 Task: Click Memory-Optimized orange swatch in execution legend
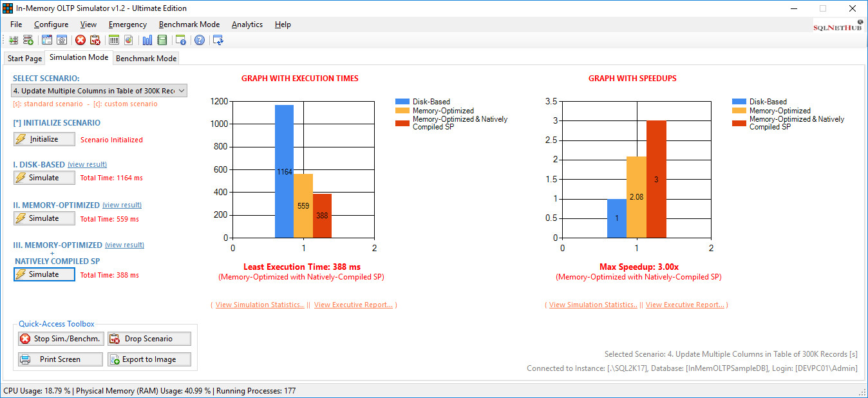[402, 111]
